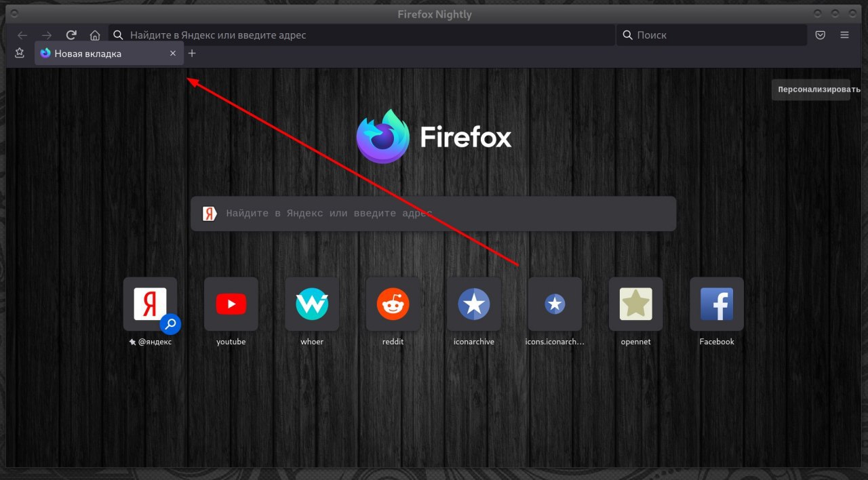Open a new tab with plus button
The width and height of the screenshot is (868, 480).
click(x=192, y=53)
